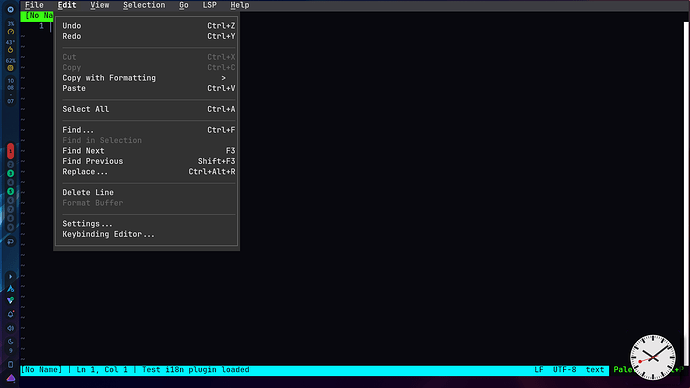The image size is (690, 388).
Task: Click the analog clock widget
Action: pyautogui.click(x=653, y=357)
